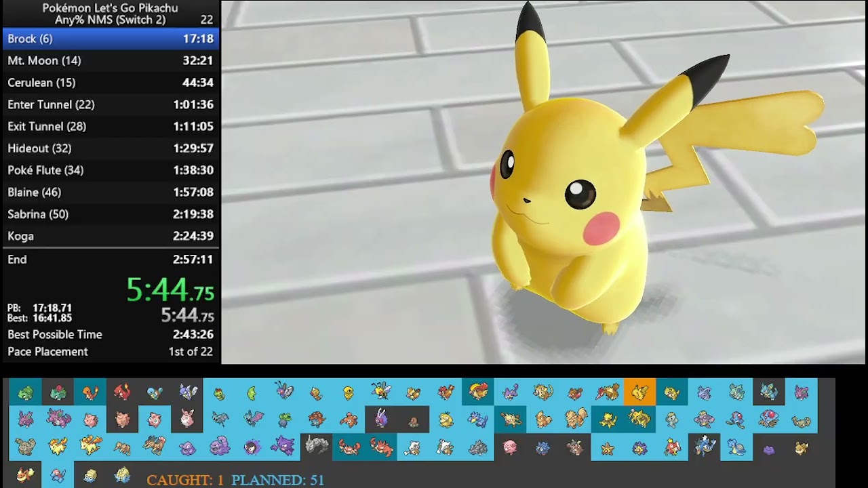Select the Muk icon
The image size is (868, 488).
coord(220,447)
